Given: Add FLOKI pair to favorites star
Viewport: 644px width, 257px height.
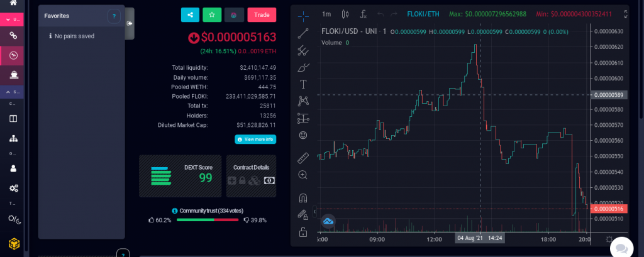Looking at the screenshot, I should click(212, 14).
